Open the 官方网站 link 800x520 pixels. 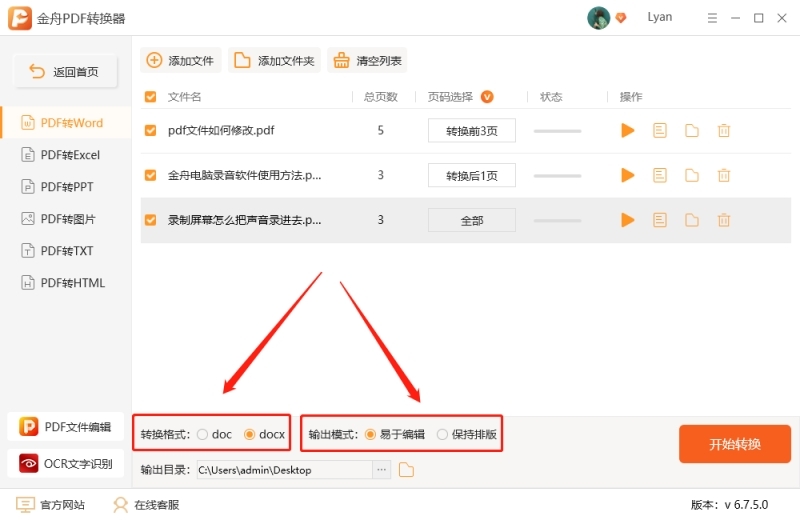[51, 505]
